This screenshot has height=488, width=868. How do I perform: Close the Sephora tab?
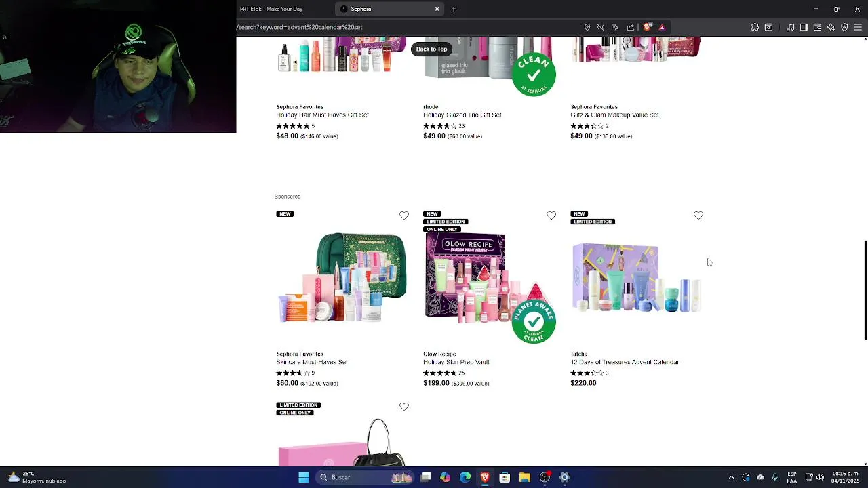click(437, 9)
